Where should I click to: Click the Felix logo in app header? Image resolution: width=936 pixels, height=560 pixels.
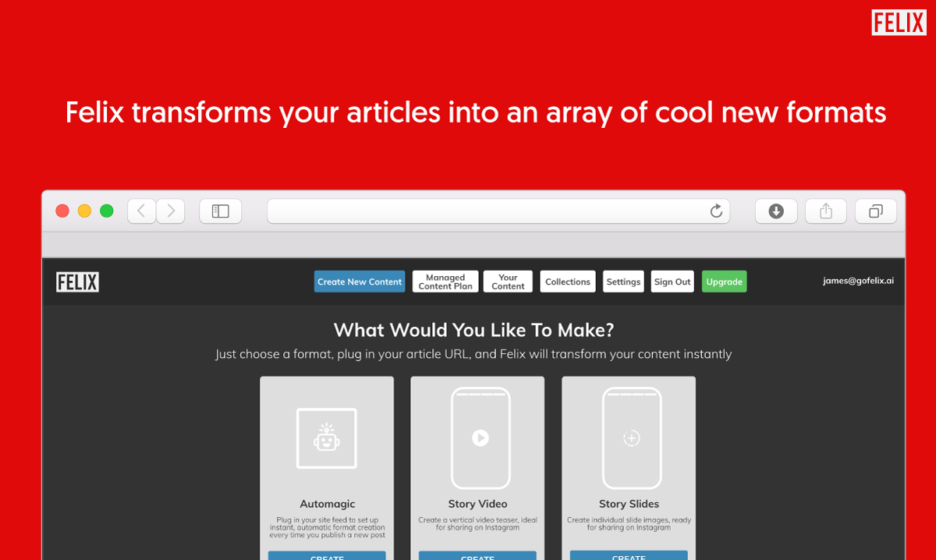(x=77, y=282)
